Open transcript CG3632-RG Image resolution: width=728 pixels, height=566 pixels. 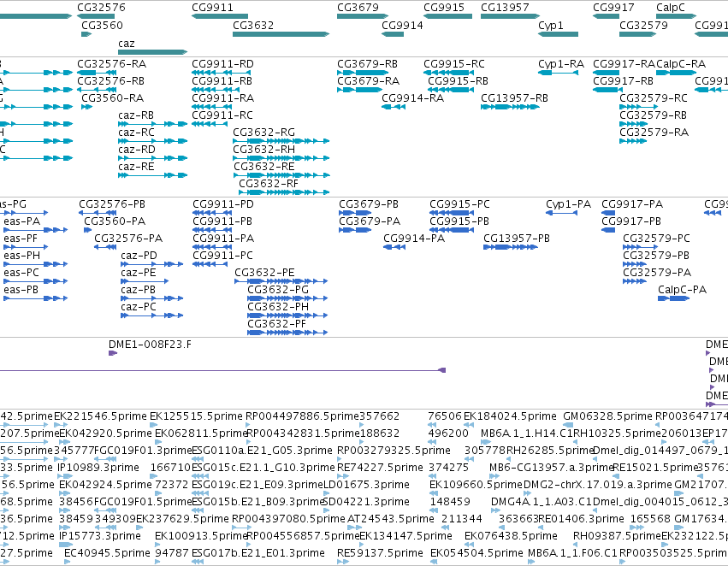pyautogui.click(x=263, y=133)
